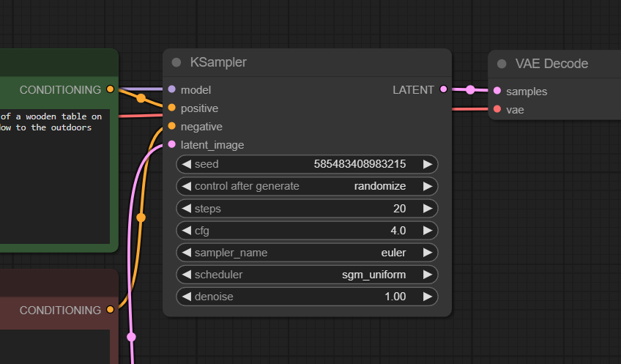621x364 pixels.
Task: Open the randomize control after generate field
Action: (x=307, y=186)
